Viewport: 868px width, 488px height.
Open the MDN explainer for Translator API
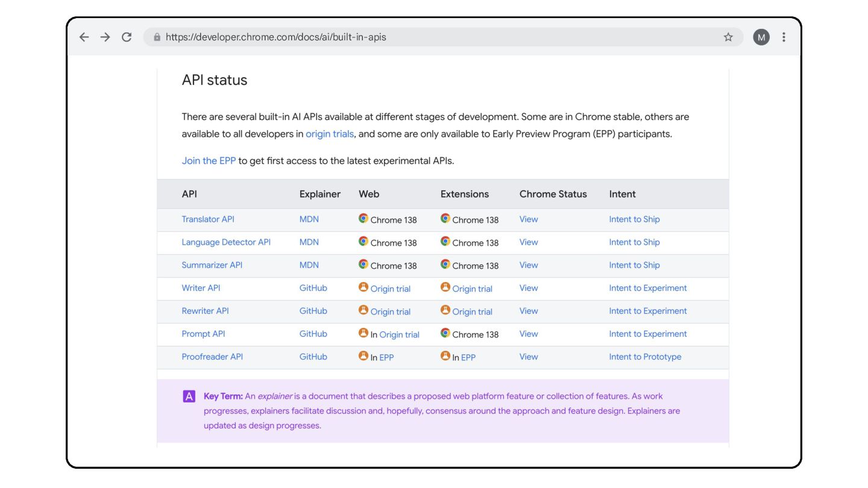point(309,219)
